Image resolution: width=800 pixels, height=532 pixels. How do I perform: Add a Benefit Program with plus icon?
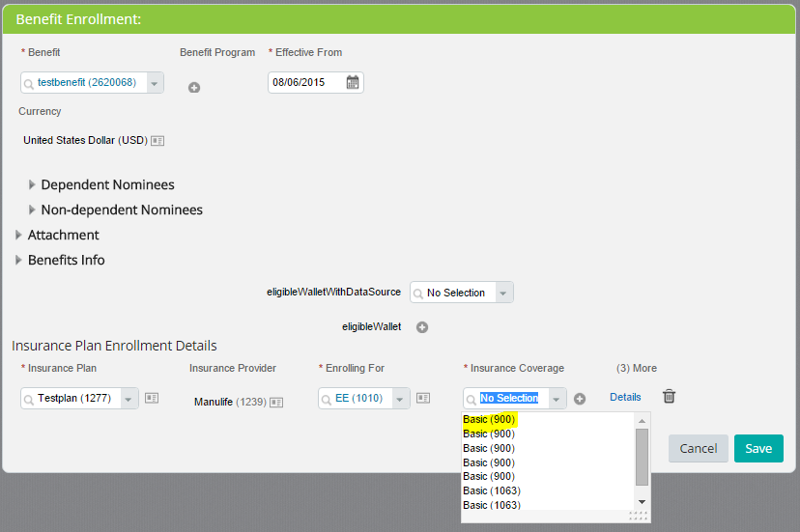coord(194,88)
